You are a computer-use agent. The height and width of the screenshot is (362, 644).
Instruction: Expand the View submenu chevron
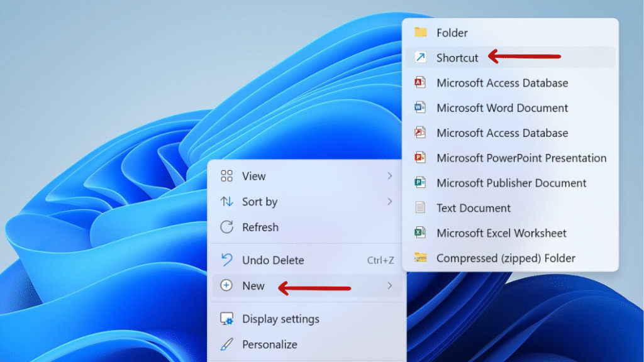[389, 176]
